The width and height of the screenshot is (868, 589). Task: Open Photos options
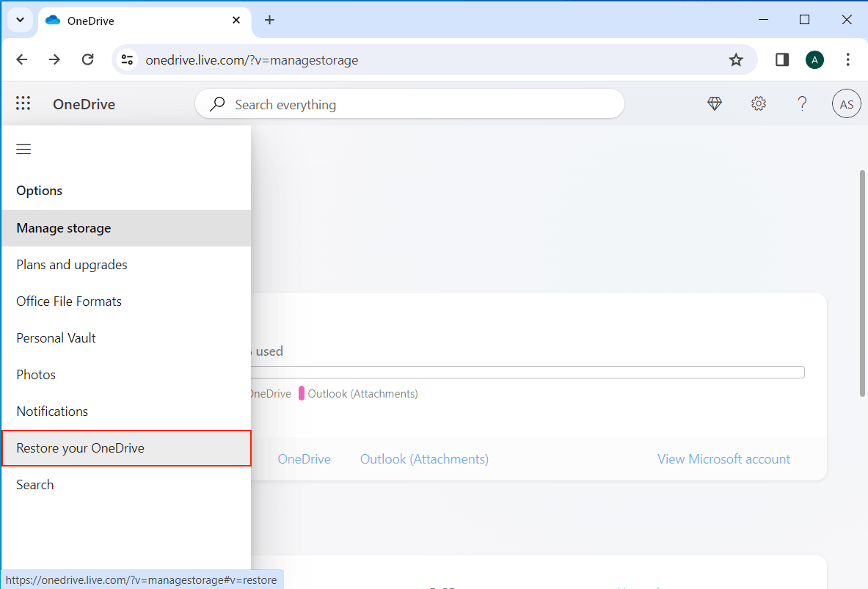(126, 374)
